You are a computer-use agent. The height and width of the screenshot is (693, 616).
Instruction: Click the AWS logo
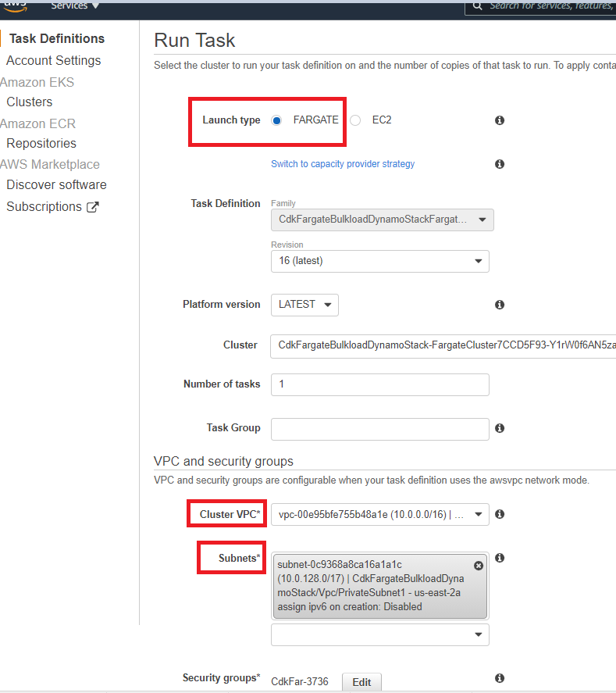(16, 5)
